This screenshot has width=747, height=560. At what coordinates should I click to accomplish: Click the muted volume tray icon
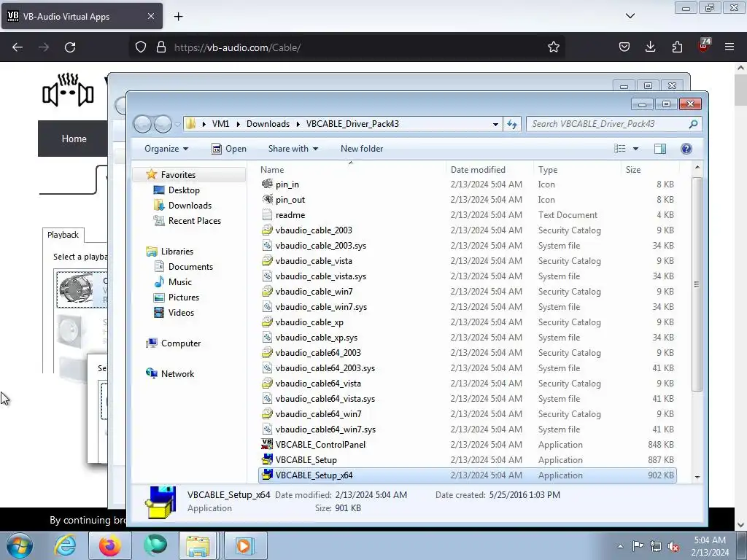673,546
